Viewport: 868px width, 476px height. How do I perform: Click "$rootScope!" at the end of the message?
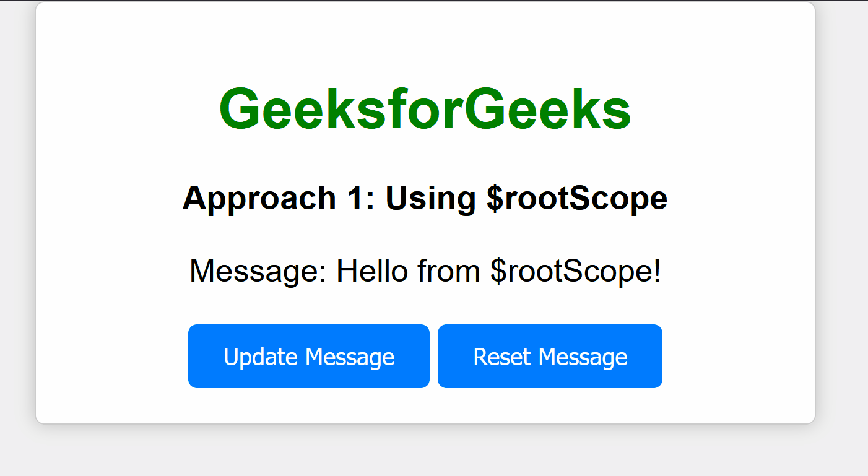(576, 271)
